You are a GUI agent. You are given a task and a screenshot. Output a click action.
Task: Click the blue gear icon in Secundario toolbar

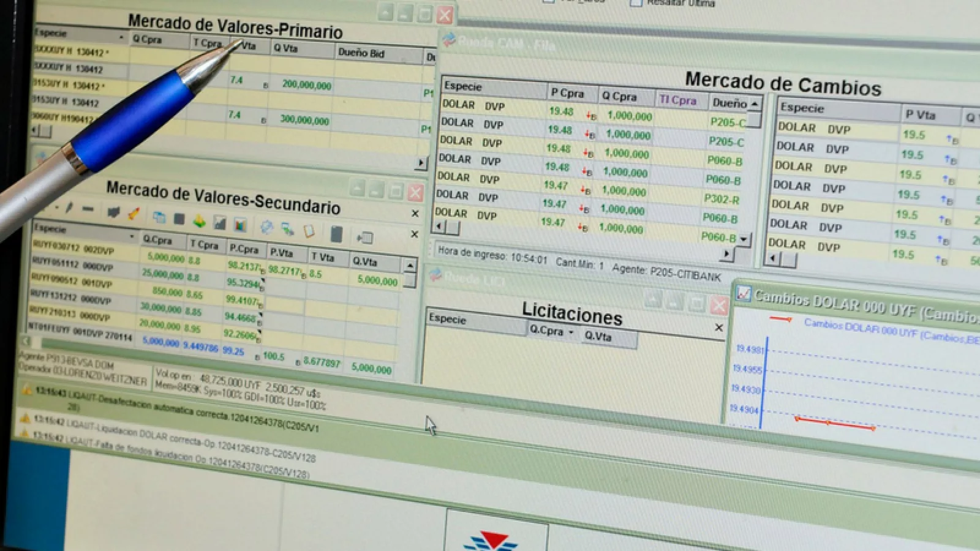[266, 227]
